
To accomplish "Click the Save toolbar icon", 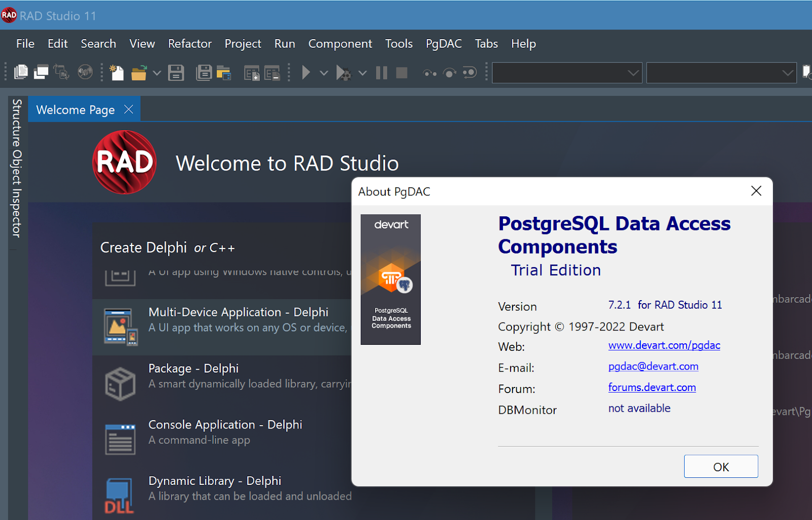I will 176,73.
